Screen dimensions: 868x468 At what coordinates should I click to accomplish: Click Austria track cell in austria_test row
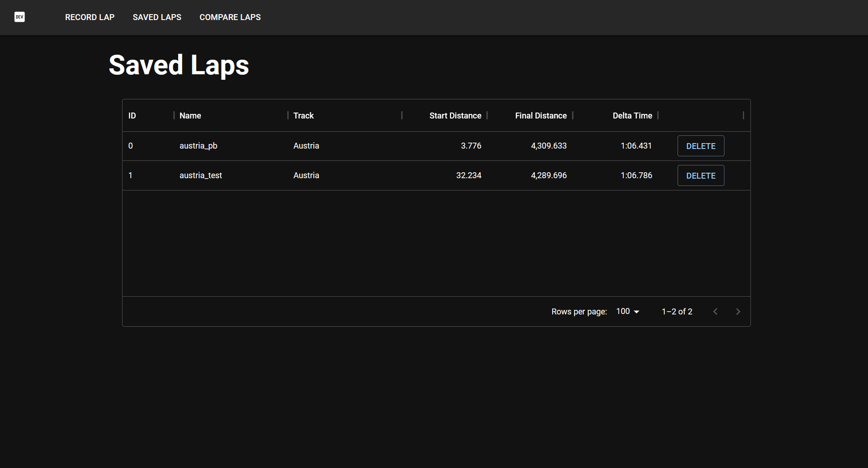[x=345, y=175]
